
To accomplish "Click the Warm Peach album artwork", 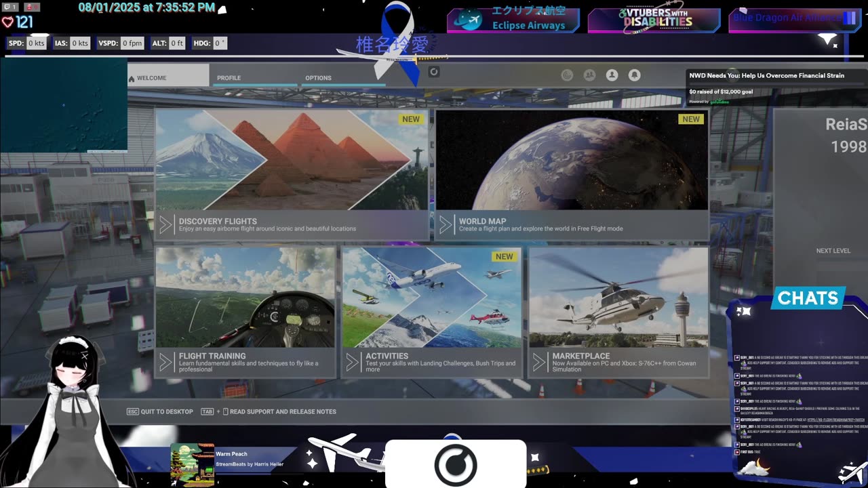I will (192, 465).
